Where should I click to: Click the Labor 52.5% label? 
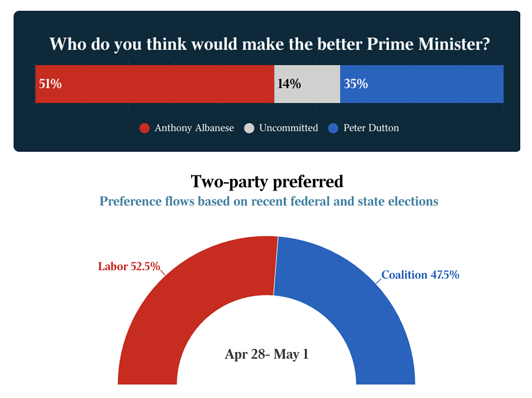(x=129, y=266)
